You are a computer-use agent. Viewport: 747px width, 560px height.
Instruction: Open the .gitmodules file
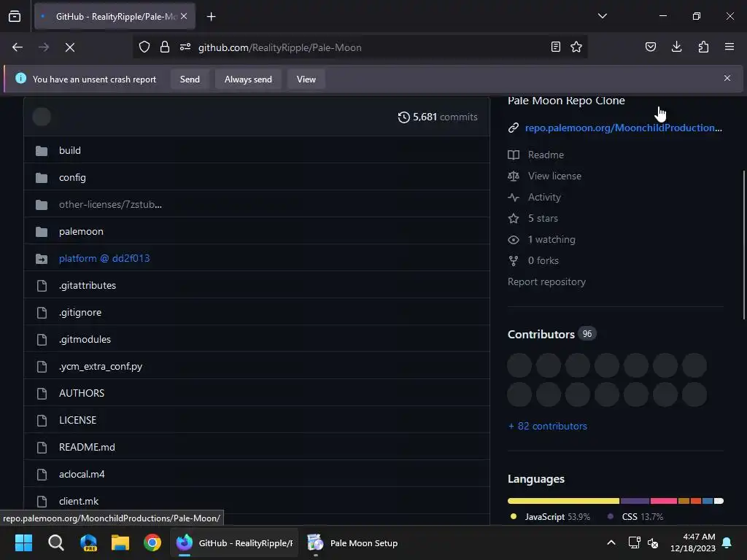85,340
